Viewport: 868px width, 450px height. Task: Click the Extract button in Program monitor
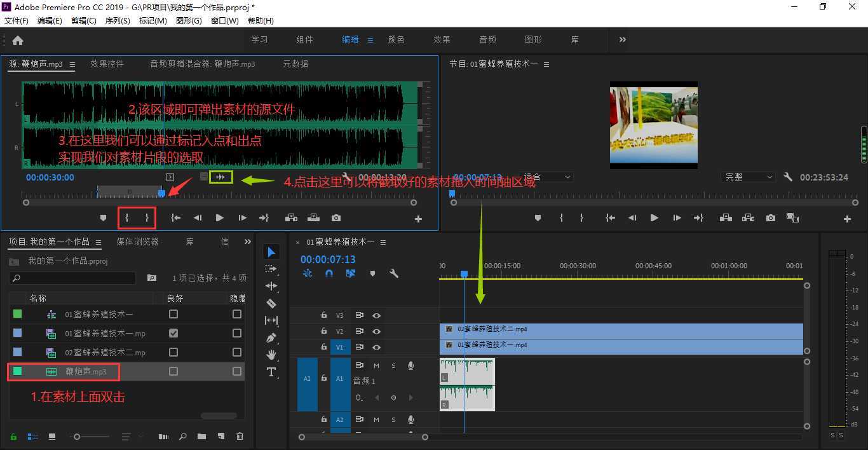[x=748, y=218]
